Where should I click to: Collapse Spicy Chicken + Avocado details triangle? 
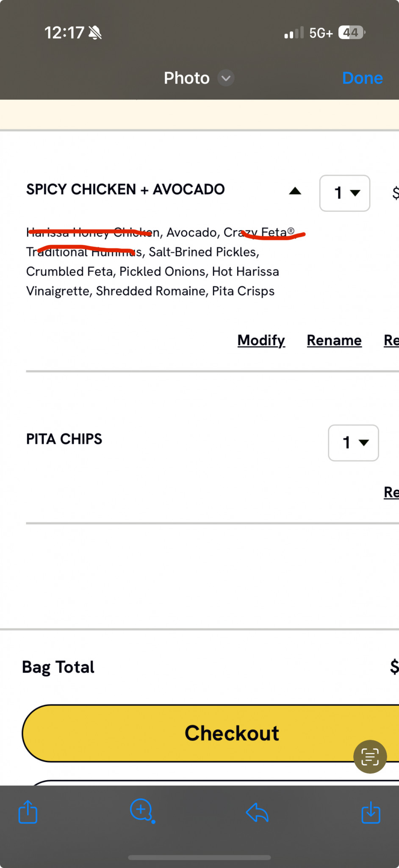(295, 191)
